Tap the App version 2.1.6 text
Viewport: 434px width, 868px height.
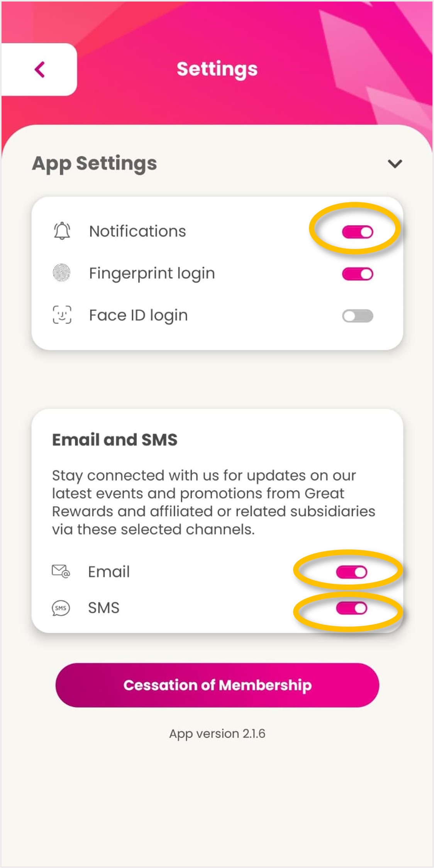point(217,733)
